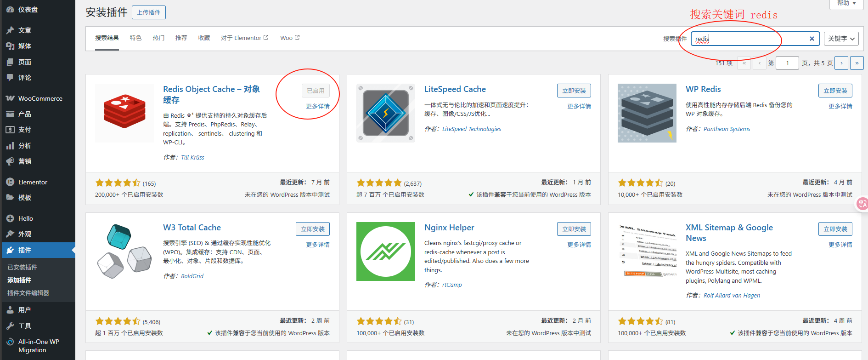The image size is (868, 360).
Task: Click the Analytics (分析) bar chart icon
Action: click(x=10, y=146)
